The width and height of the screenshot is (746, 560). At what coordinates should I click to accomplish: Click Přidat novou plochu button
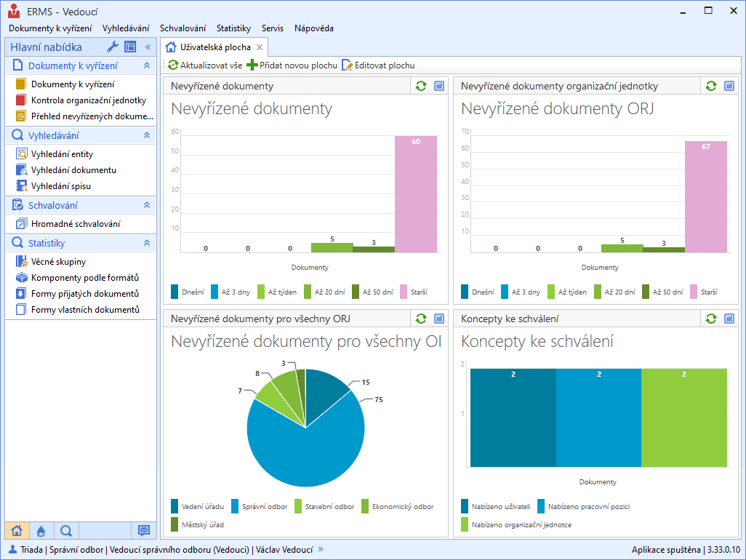pyautogui.click(x=292, y=65)
